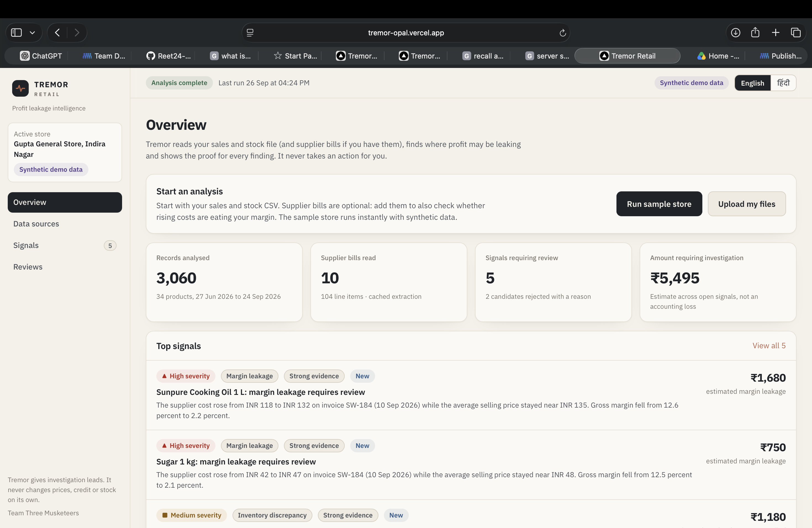812x528 pixels.
Task: Click the ₹750 estimated margin leakage amount
Action: pyautogui.click(x=773, y=448)
